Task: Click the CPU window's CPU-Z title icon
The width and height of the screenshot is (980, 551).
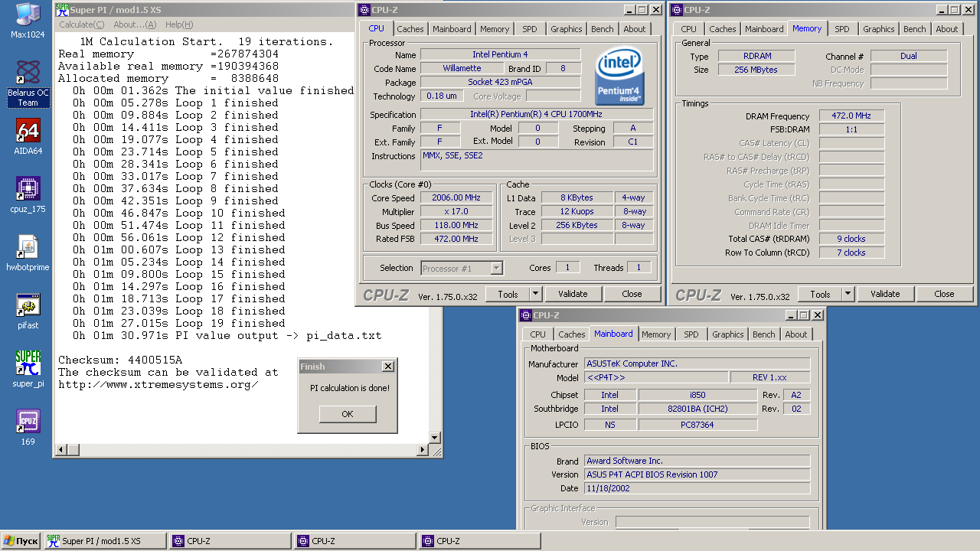Action: pos(364,10)
